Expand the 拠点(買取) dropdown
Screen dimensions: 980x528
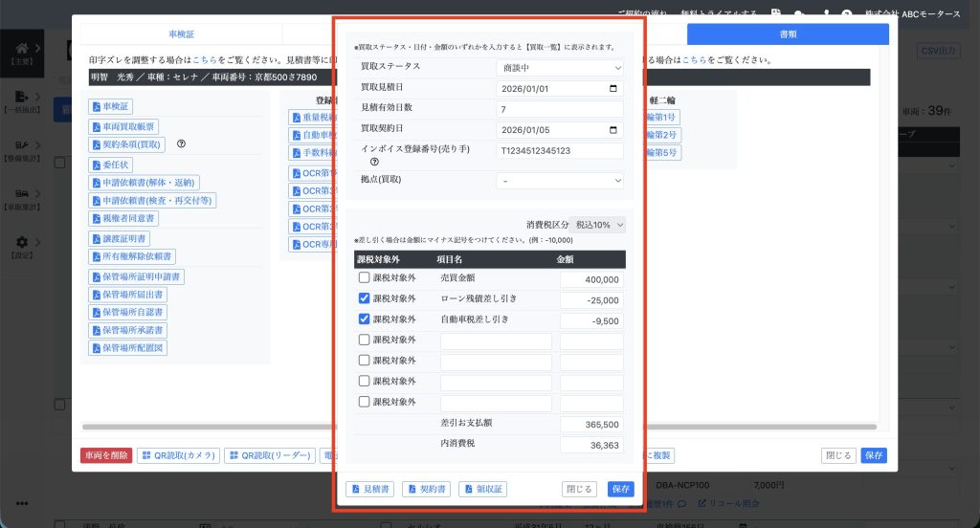pyautogui.click(x=559, y=180)
